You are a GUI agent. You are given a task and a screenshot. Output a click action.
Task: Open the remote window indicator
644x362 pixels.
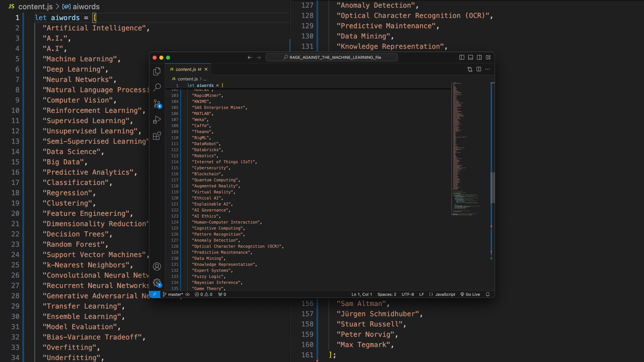[155, 295]
